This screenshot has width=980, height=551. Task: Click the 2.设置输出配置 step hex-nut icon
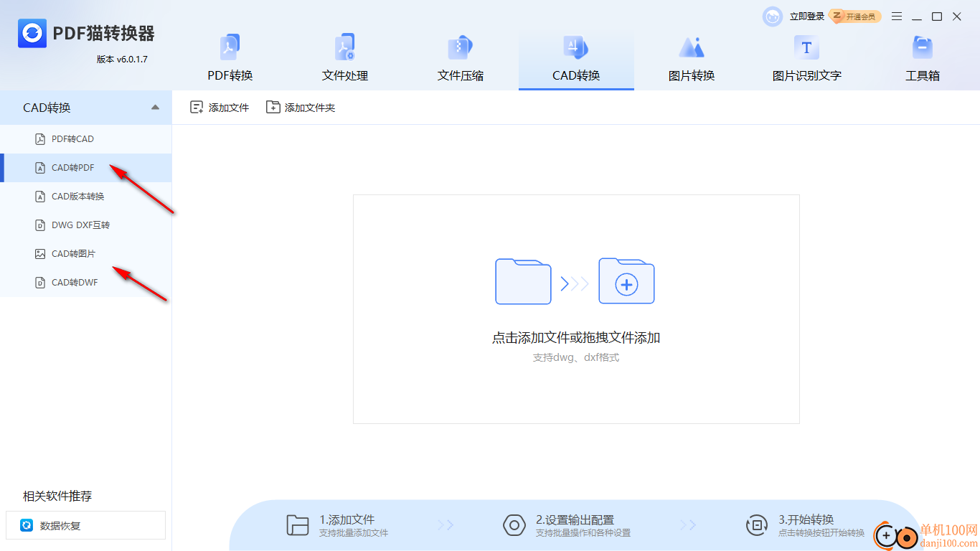coord(514,525)
